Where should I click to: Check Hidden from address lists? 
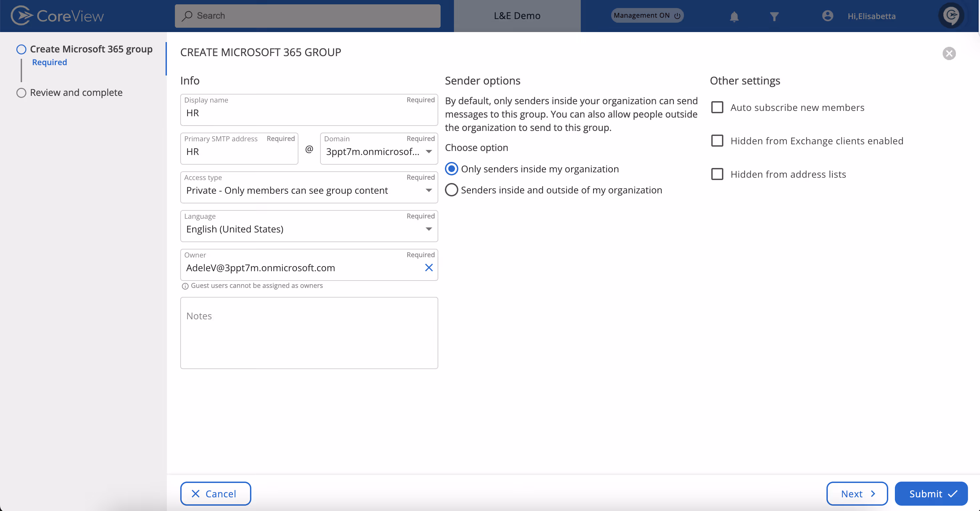(x=717, y=174)
